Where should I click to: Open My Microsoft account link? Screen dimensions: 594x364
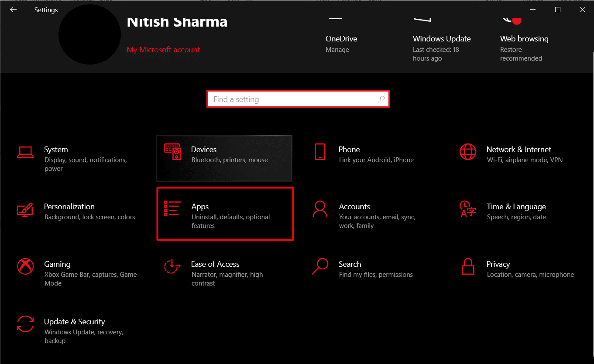pyautogui.click(x=163, y=50)
